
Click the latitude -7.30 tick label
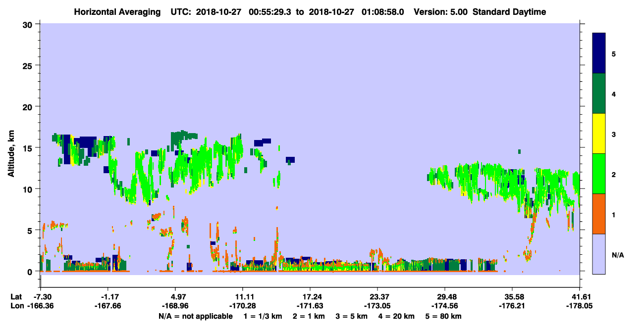(41, 297)
